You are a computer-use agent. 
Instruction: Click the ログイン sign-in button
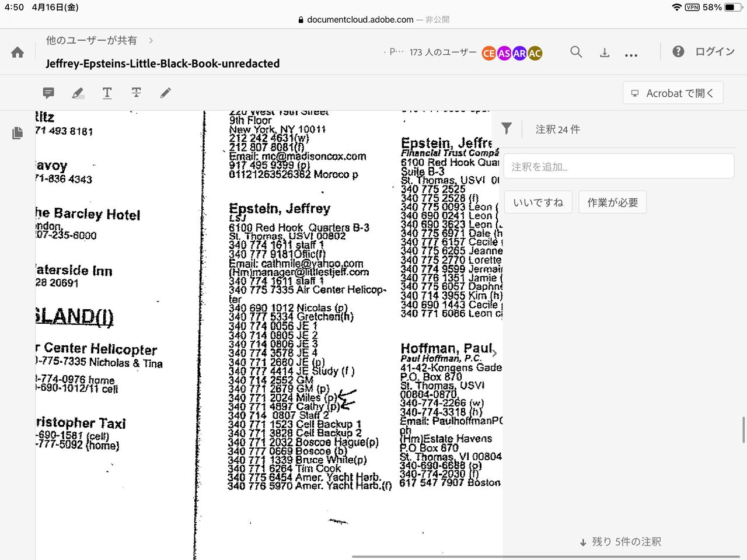pos(715,52)
